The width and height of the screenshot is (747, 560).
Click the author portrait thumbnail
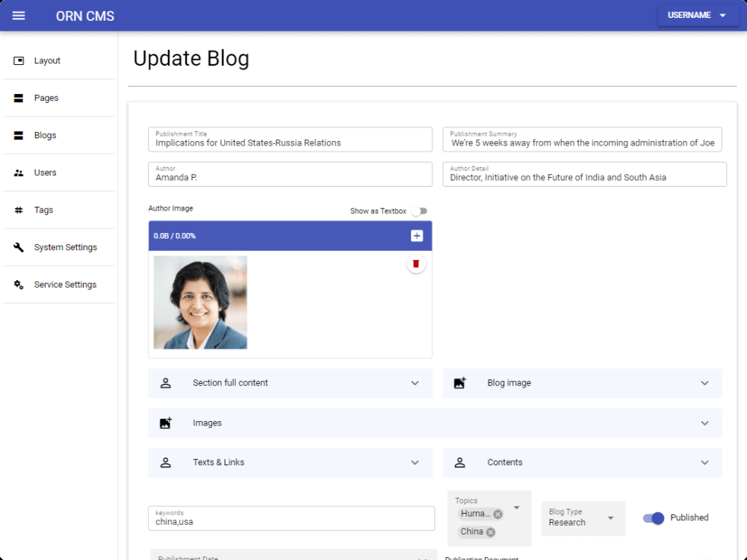200,302
